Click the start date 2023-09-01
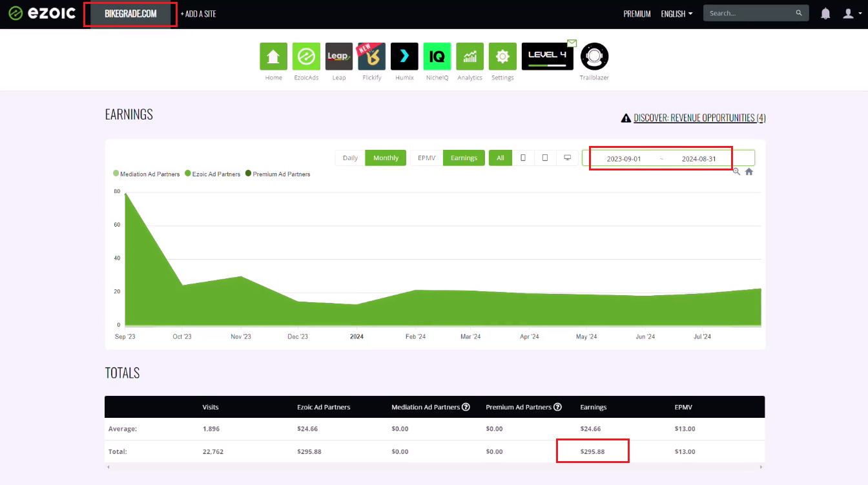Image resolution: width=868 pixels, height=485 pixels. point(624,159)
